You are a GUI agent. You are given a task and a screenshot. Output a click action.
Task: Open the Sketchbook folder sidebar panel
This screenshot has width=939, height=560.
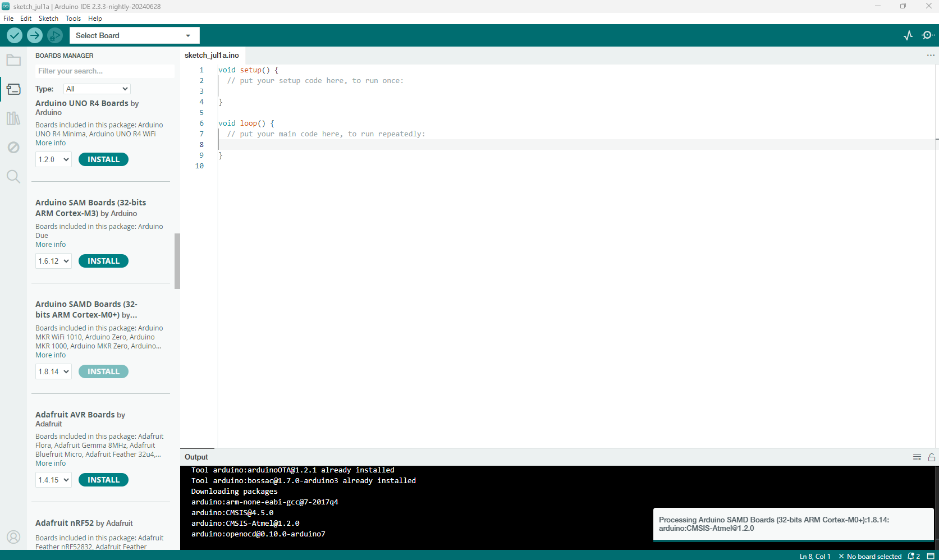[x=13, y=60]
